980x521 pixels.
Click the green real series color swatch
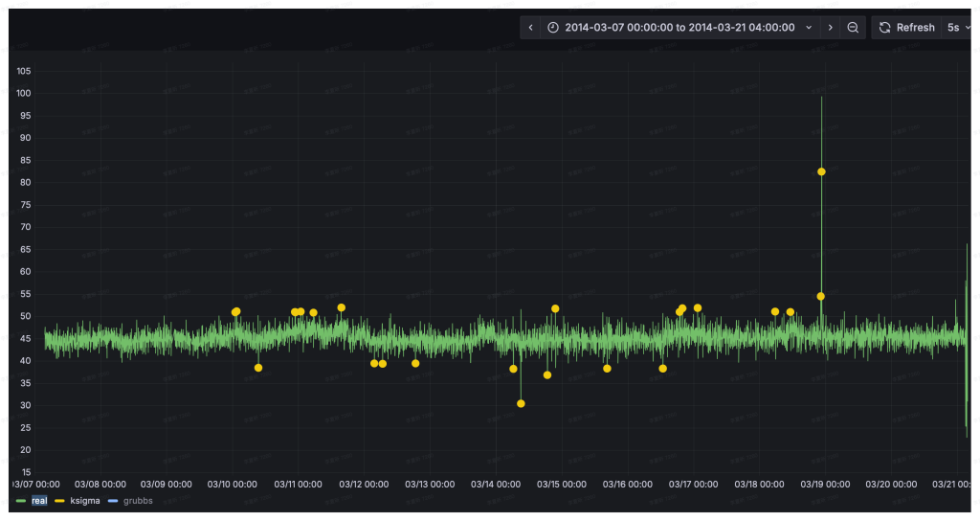(x=21, y=500)
